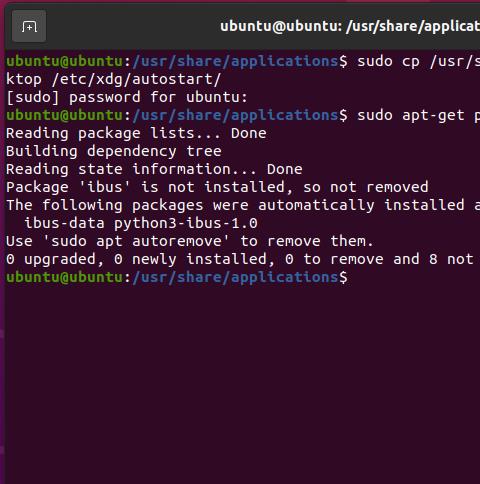Screen dimensions: 480x484
Task: Open a new terminal tab using the new-tab icon
Action: click(29, 26)
